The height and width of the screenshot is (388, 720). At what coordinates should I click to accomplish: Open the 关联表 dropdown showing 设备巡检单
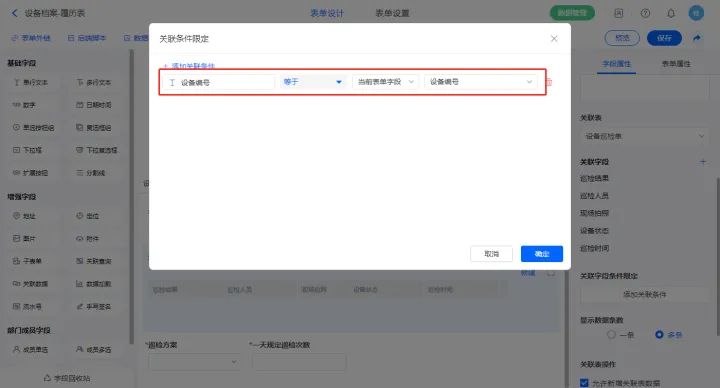point(644,136)
